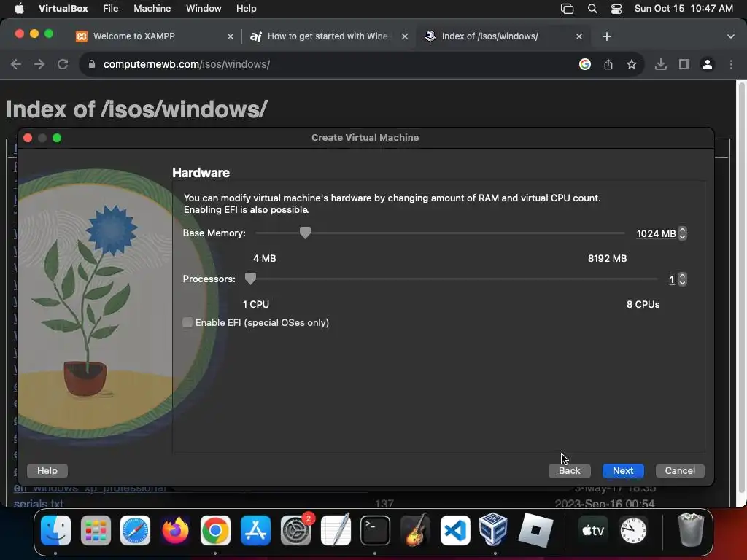Click the share page icon
The width and height of the screenshot is (747, 560).
point(608,64)
